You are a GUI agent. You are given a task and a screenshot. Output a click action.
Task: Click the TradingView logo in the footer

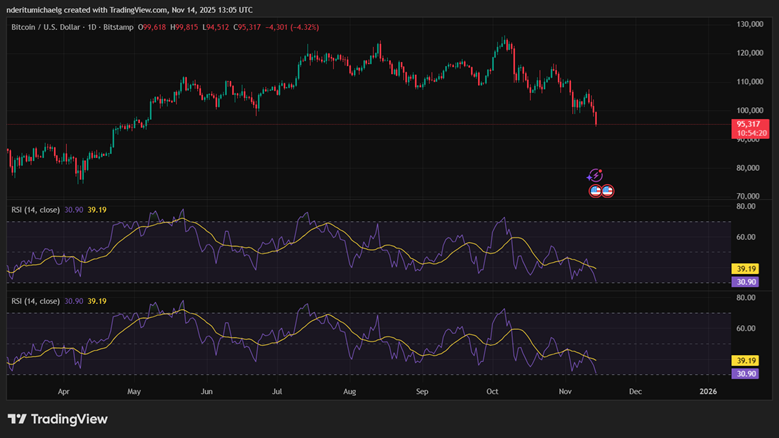58,419
